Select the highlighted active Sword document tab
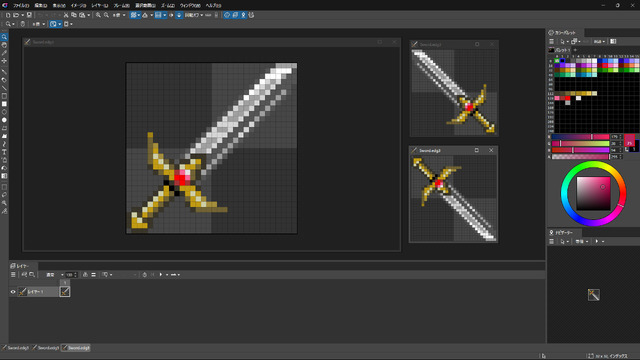The height and width of the screenshot is (360, 640). 76,348
